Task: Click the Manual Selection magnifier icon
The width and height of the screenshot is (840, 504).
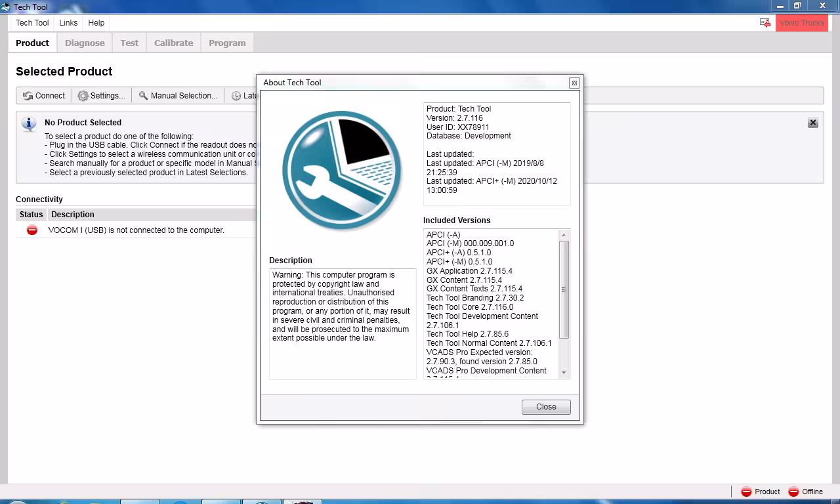Action: click(x=143, y=96)
